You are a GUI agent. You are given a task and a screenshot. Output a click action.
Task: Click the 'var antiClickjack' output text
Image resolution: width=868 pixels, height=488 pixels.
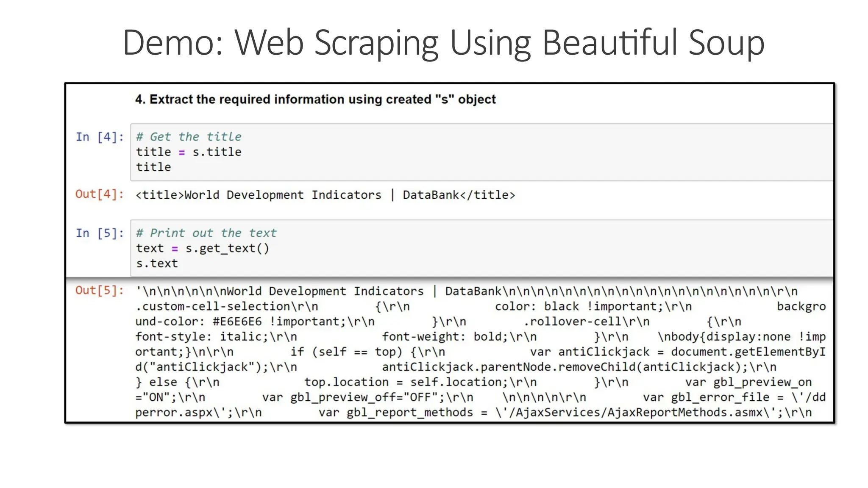point(590,352)
